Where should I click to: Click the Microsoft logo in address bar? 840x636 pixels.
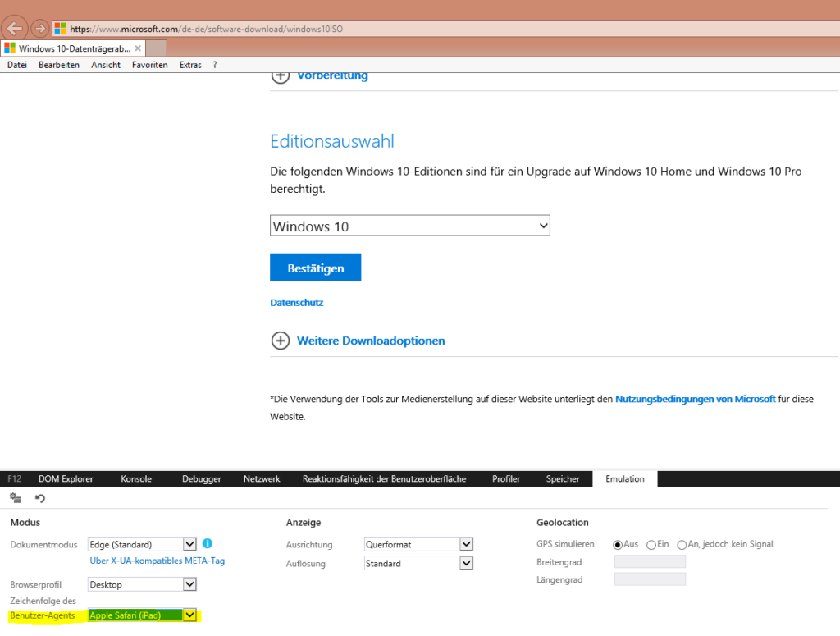(x=61, y=29)
